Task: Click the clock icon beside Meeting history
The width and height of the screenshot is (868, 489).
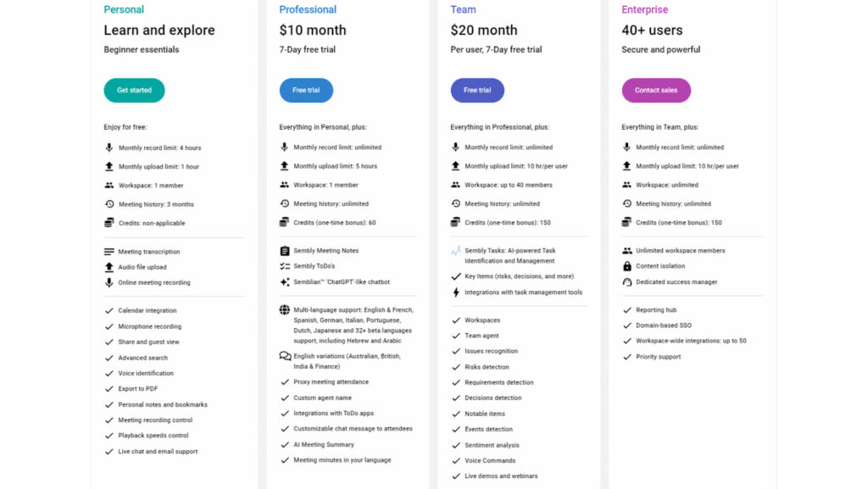Action: pyautogui.click(x=108, y=203)
